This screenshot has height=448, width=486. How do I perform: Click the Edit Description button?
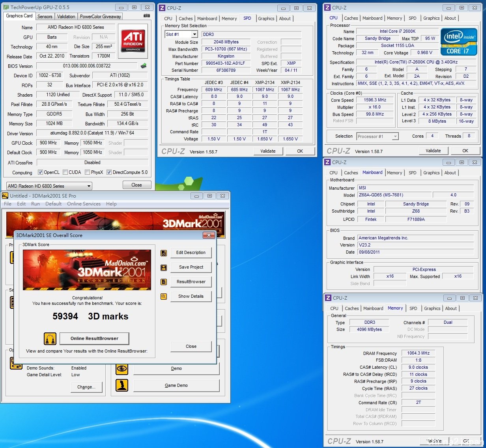coord(191,253)
